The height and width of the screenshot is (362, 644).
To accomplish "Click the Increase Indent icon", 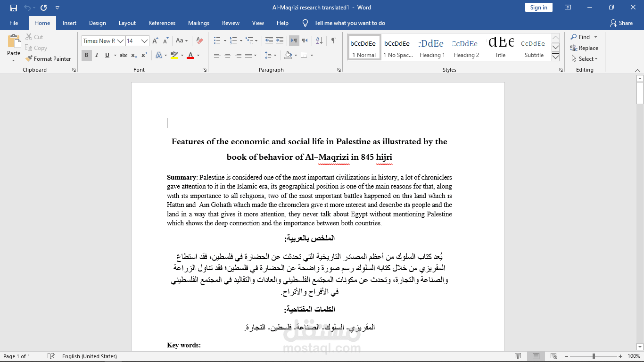I will [x=280, y=41].
